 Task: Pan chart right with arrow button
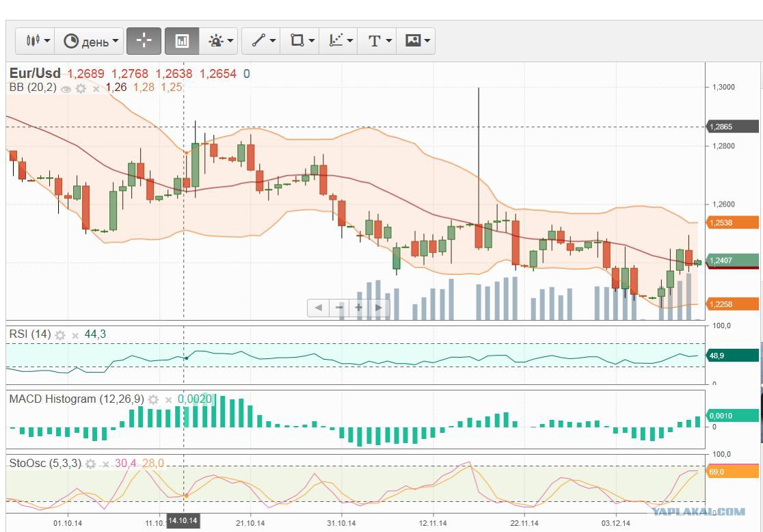tap(379, 308)
